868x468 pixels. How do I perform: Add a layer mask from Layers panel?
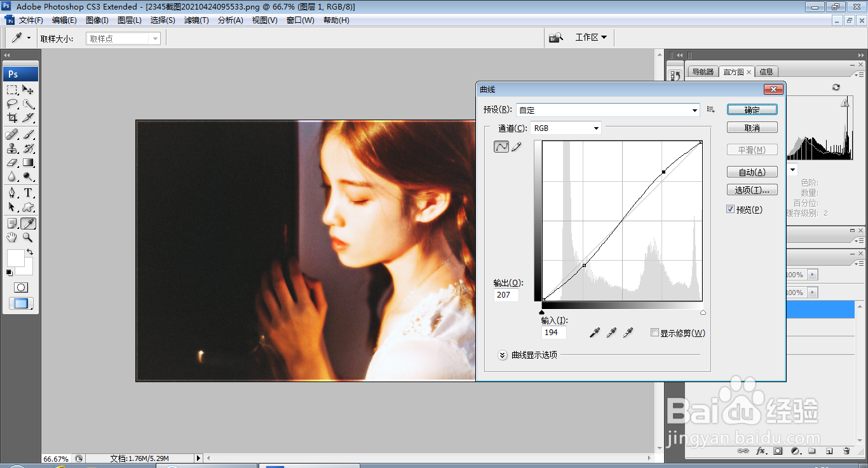click(778, 451)
